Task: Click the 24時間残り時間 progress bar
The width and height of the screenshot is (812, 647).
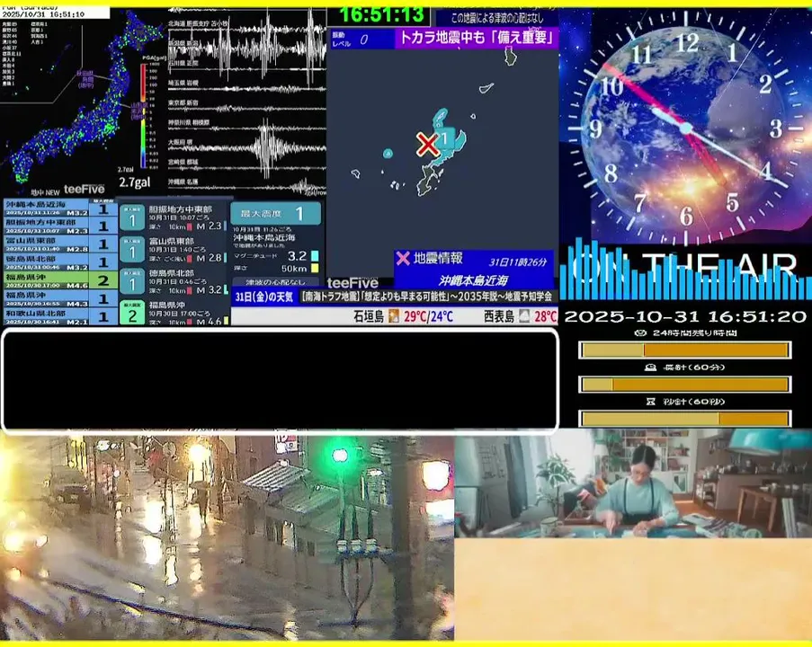Action: pyautogui.click(x=684, y=350)
